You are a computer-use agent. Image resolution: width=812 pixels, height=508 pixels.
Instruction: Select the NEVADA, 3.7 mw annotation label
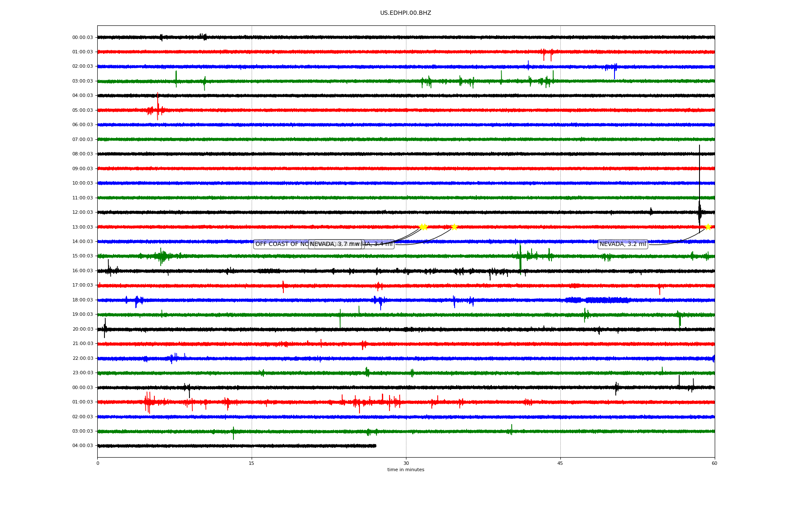point(335,244)
